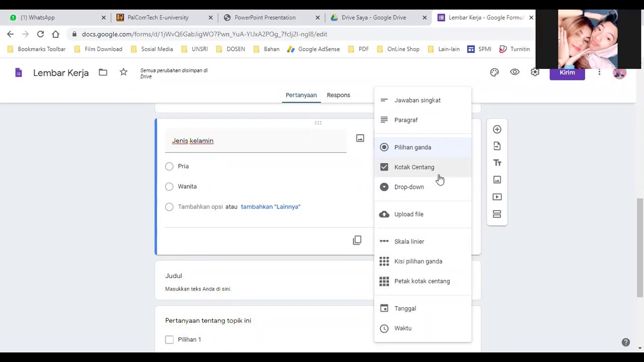Click the Kirim send button
The height and width of the screenshot is (362, 644).
pos(567,72)
